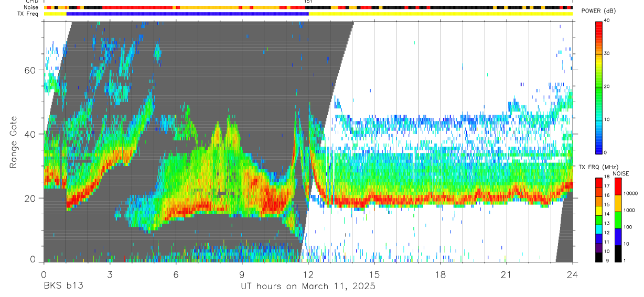Screen dimensions: 644x297
Task: Click the TX FRQ (MHz) color scale
Action: [599, 220]
